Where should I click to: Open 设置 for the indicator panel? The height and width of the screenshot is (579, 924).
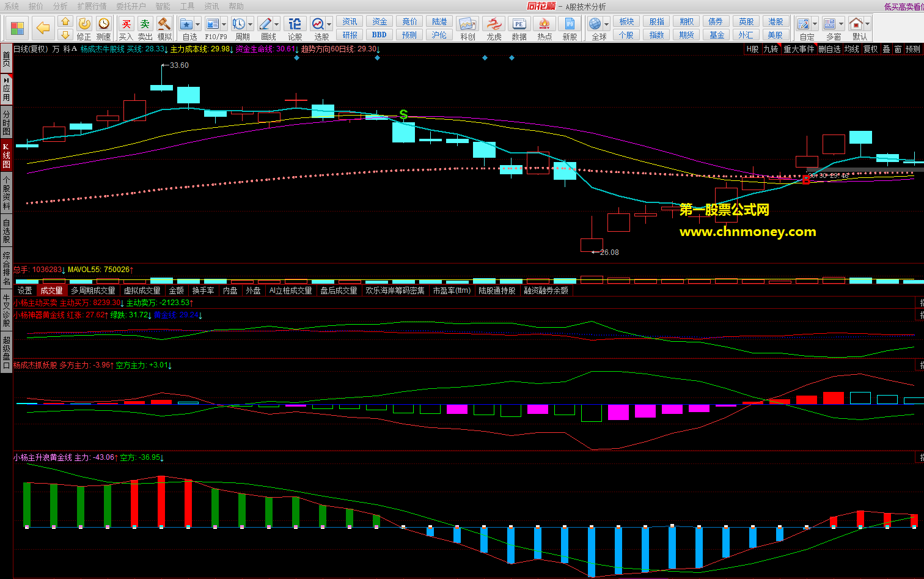coord(25,290)
